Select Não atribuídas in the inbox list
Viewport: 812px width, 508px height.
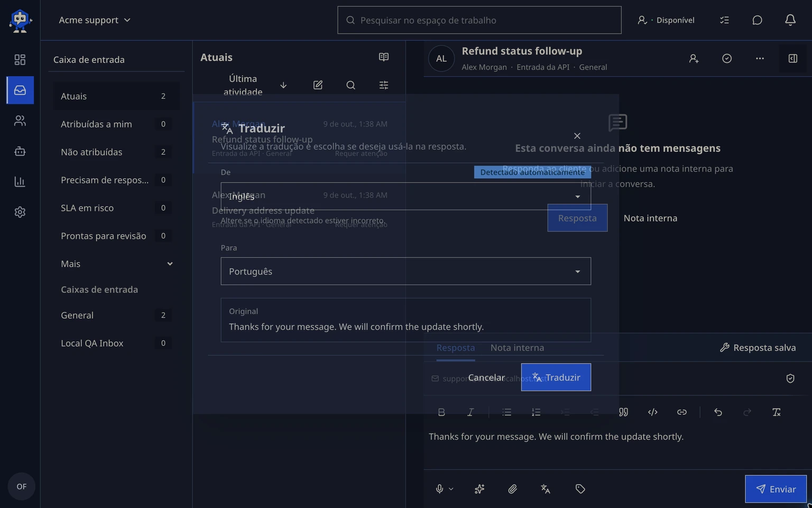tap(117, 152)
